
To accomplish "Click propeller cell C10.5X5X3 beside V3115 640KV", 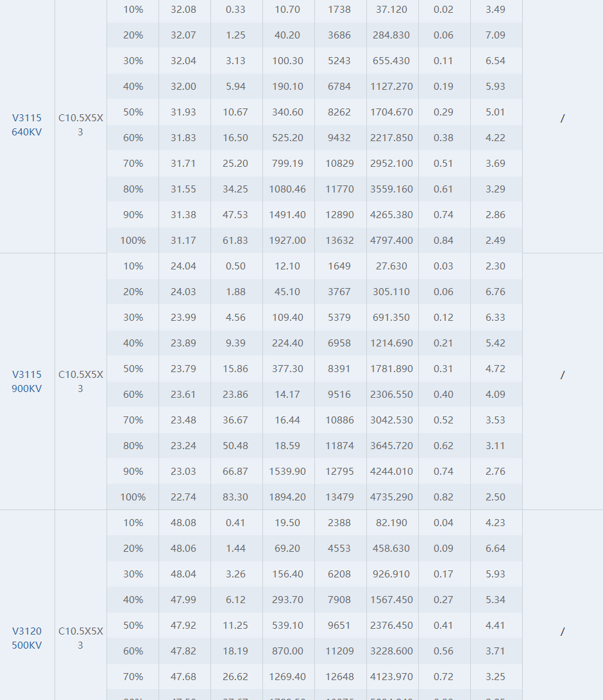I will point(81,125).
